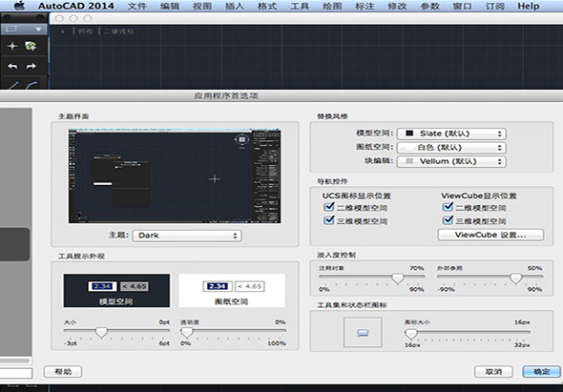
Task: Click the tooltip 透明度 slider handle
Action: coord(187,333)
